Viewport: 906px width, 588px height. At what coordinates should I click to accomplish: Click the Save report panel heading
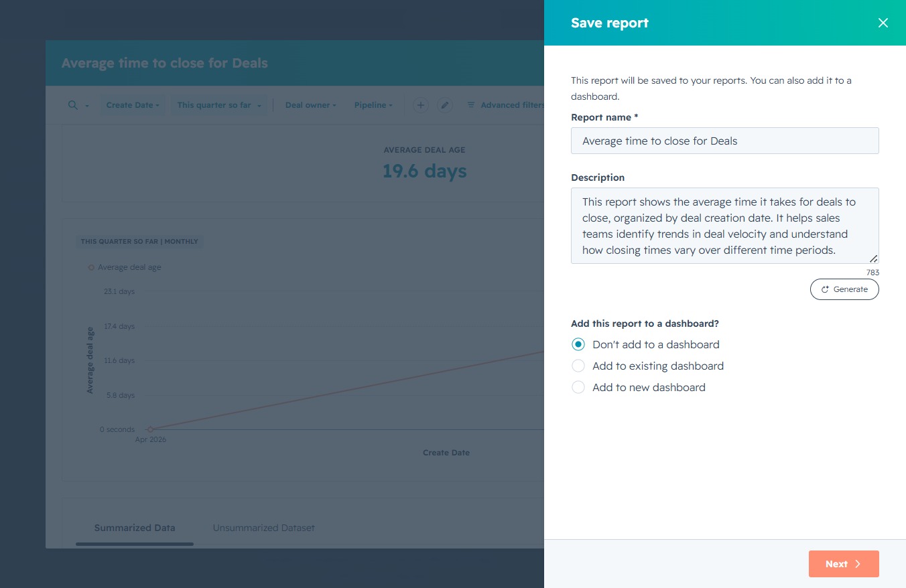point(610,23)
